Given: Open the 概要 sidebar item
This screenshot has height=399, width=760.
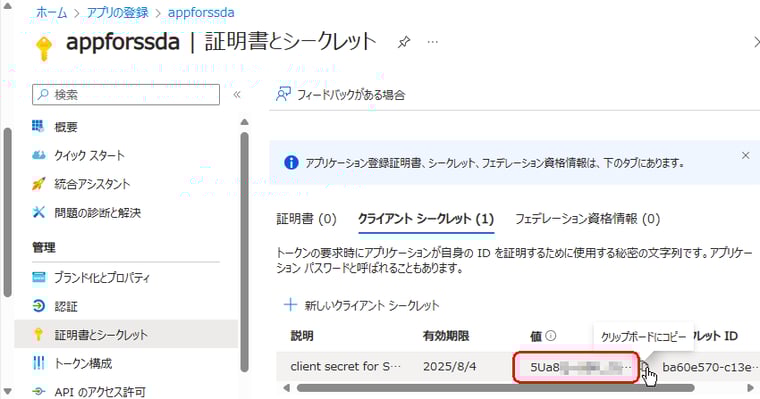Looking at the screenshot, I should pos(66,127).
